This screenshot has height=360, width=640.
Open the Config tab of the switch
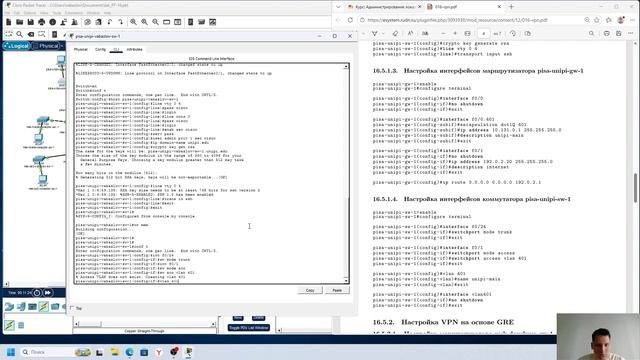point(100,49)
